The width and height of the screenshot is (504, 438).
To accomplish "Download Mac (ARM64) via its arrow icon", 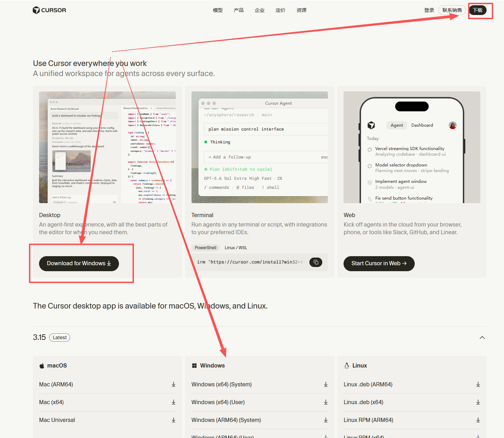I will pyautogui.click(x=173, y=384).
